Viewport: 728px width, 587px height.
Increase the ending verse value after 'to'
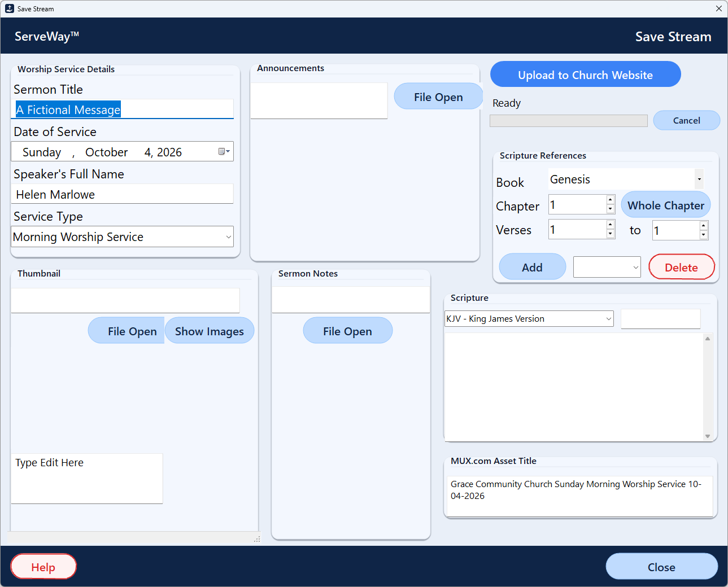tap(704, 226)
